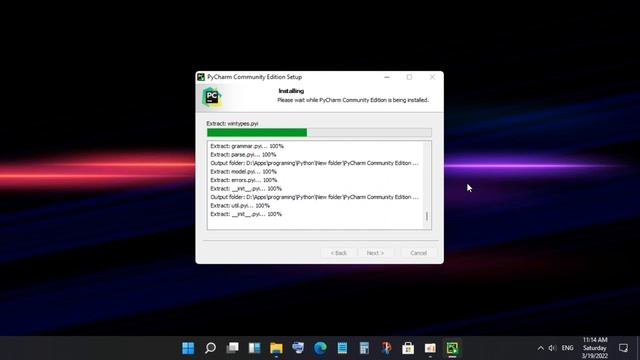
Task: Click the 'Extract: wintypes.pyi' status text
Action: [232, 123]
